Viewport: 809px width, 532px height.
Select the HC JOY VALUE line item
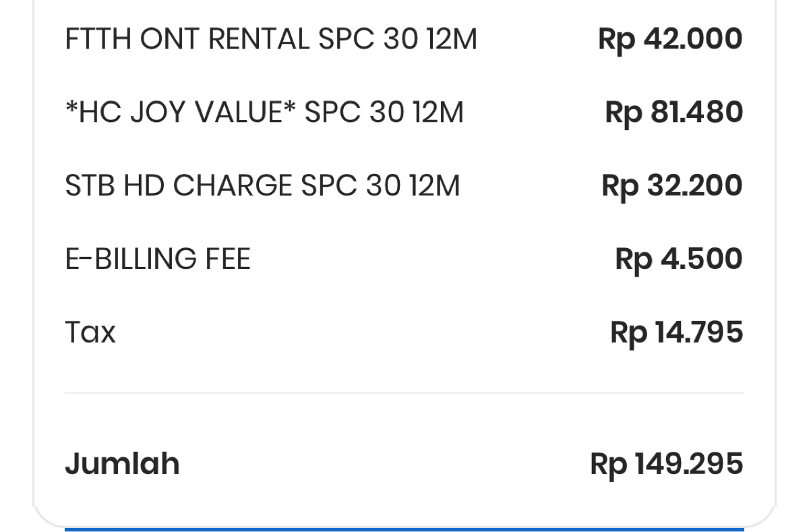coord(264,112)
